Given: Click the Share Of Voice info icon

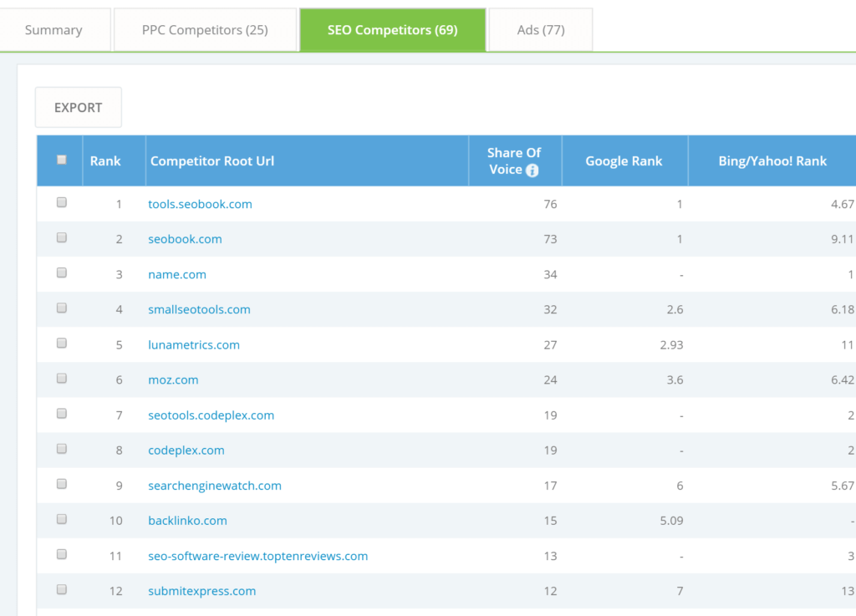Looking at the screenshot, I should click(x=532, y=171).
